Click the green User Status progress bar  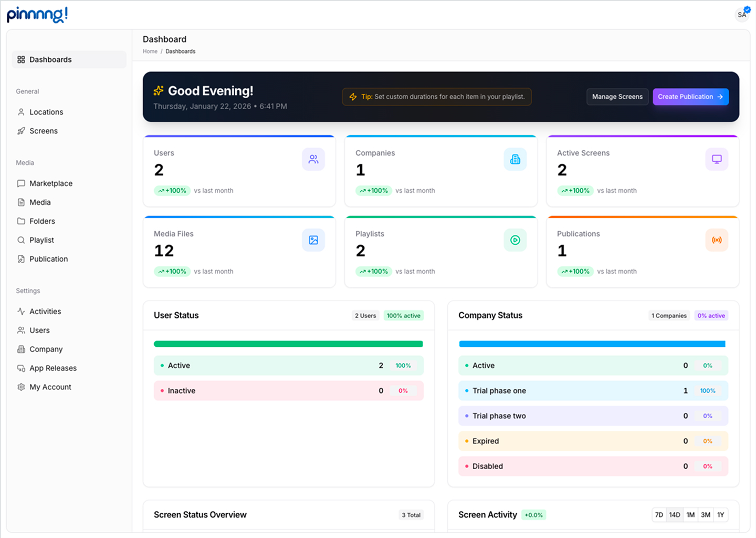(288, 344)
